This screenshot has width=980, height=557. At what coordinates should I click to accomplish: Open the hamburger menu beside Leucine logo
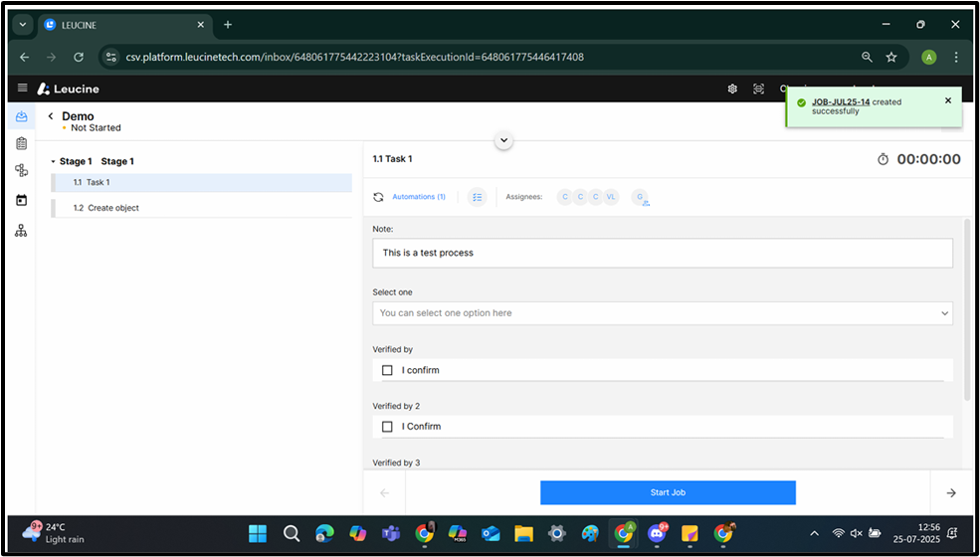pos(22,89)
